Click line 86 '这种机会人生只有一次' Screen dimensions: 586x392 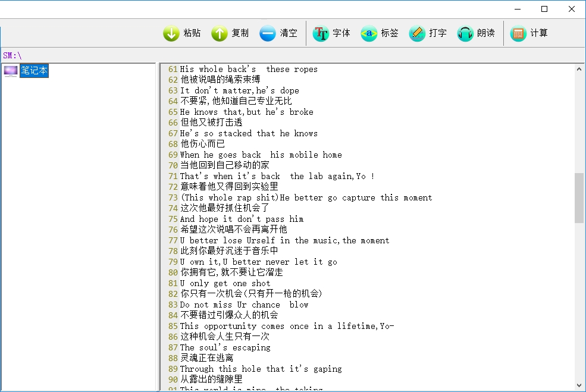[x=225, y=337]
